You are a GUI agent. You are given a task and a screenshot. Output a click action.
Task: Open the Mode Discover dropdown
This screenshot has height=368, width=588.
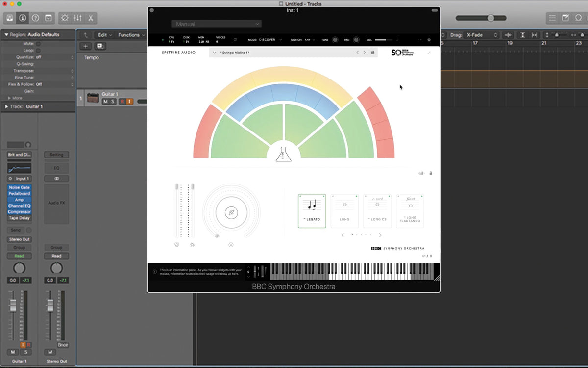(x=269, y=40)
